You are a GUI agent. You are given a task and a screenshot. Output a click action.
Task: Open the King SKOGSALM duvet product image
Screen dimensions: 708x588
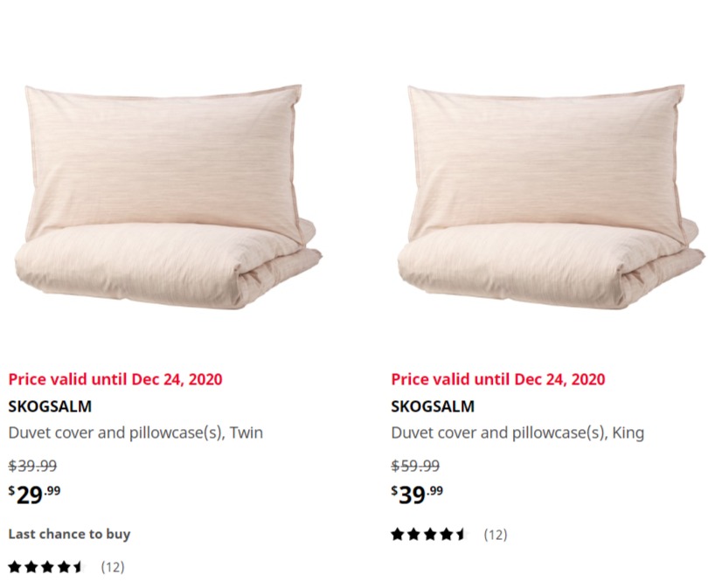coord(551,197)
